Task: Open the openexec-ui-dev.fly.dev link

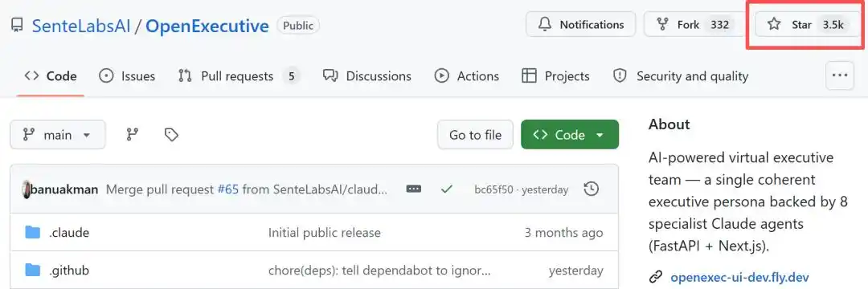Action: tap(739, 277)
